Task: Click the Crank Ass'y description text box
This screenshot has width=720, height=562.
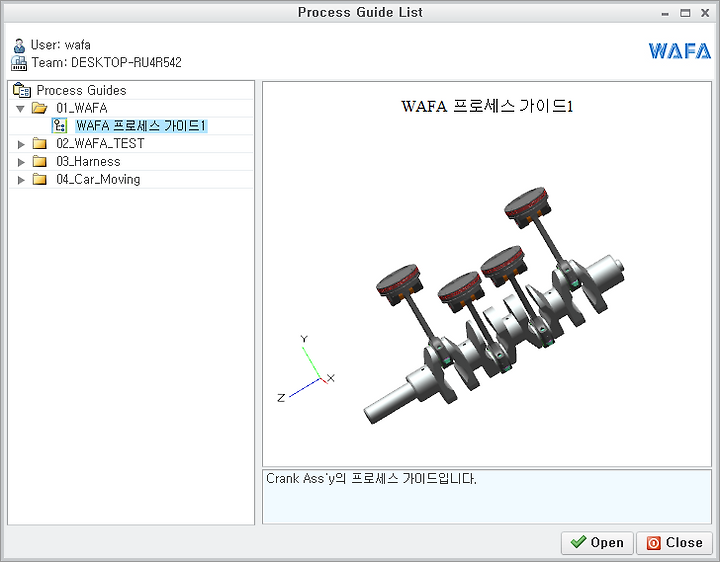Action: (487, 497)
